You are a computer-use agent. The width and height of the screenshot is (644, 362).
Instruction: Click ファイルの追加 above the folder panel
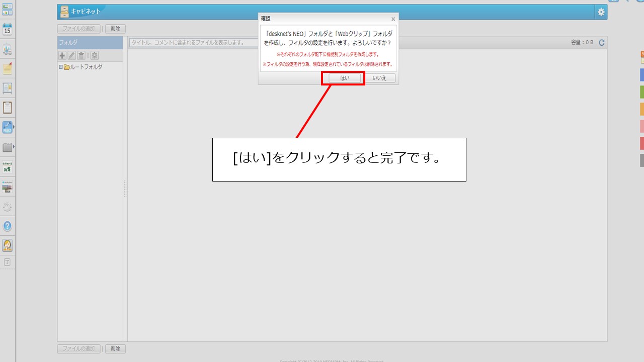point(79,29)
